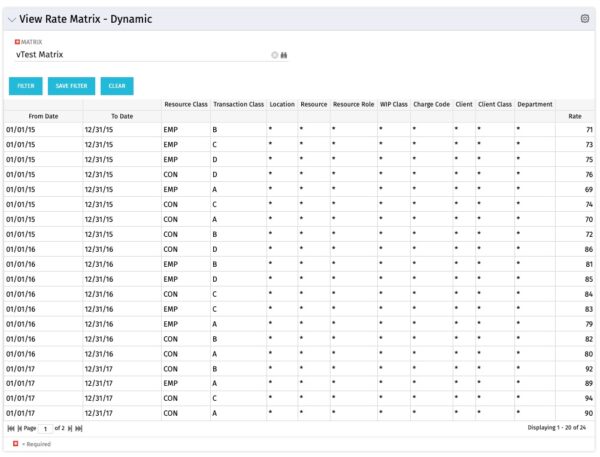Sort by From Date column header
The image size is (600, 457).
(x=43, y=116)
